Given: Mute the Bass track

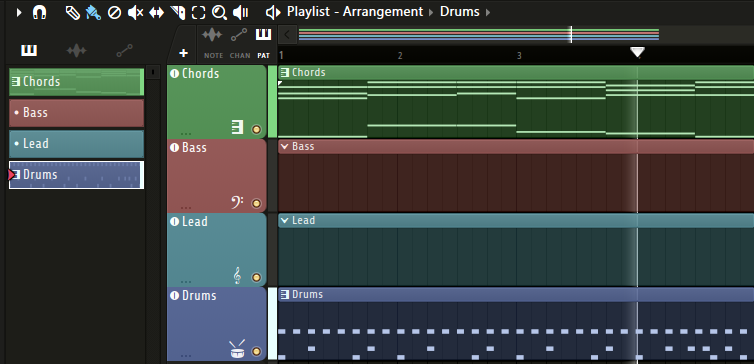Looking at the screenshot, I should [174, 148].
